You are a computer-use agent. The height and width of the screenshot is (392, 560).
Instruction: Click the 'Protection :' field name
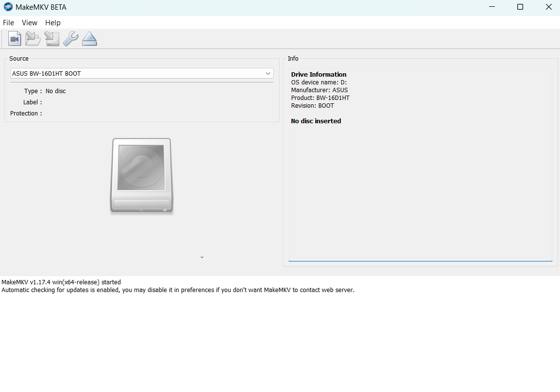(26, 113)
